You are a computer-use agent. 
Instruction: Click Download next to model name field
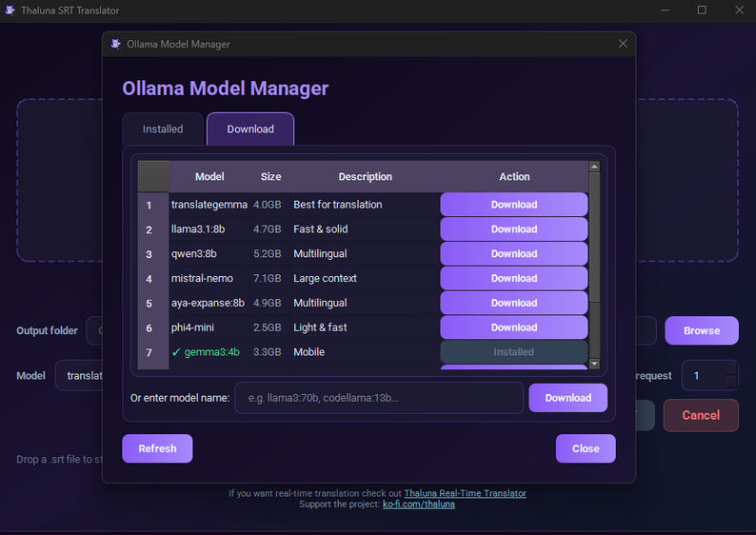pyautogui.click(x=568, y=398)
